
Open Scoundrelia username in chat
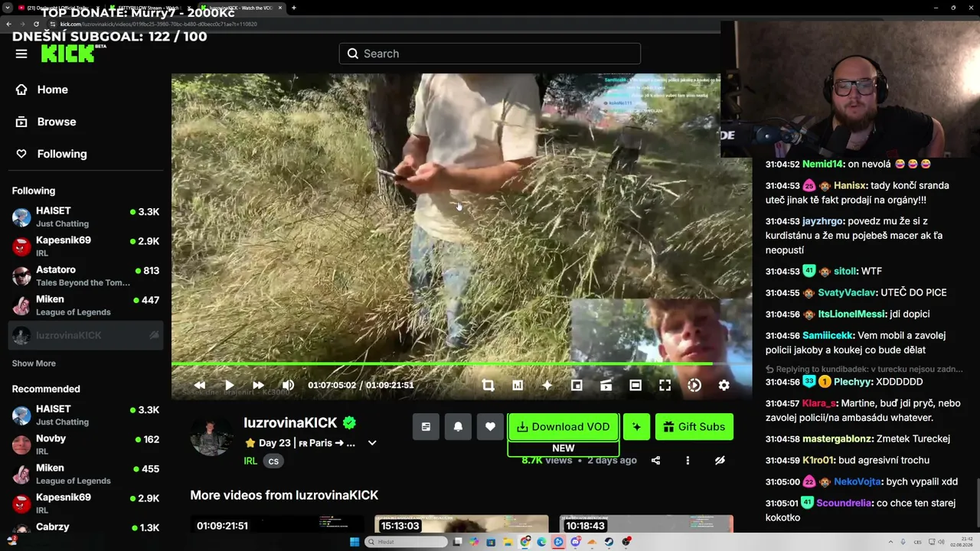[x=844, y=503]
